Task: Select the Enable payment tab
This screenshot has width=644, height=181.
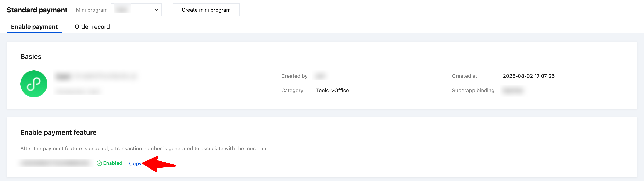Action: click(x=34, y=27)
